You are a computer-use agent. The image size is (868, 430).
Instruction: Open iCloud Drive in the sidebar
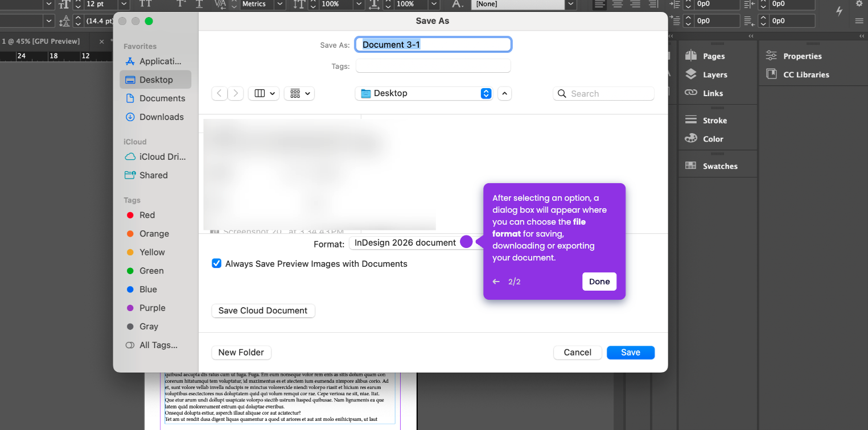pos(155,157)
